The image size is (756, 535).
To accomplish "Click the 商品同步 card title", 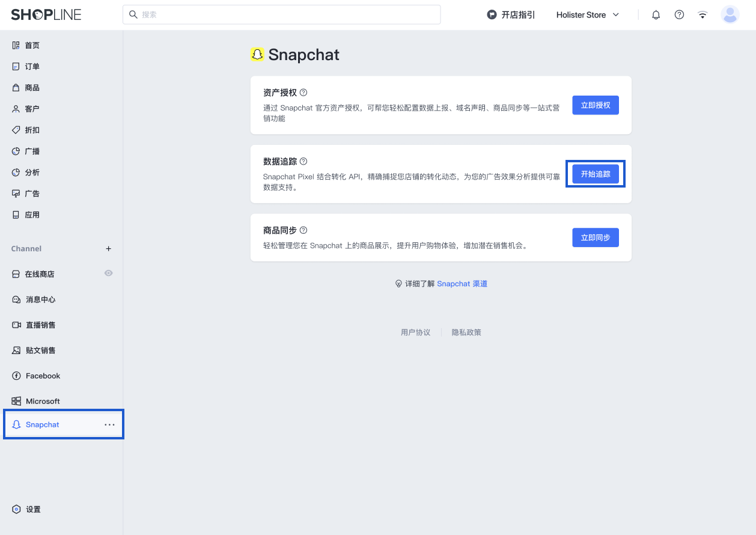I will click(280, 230).
